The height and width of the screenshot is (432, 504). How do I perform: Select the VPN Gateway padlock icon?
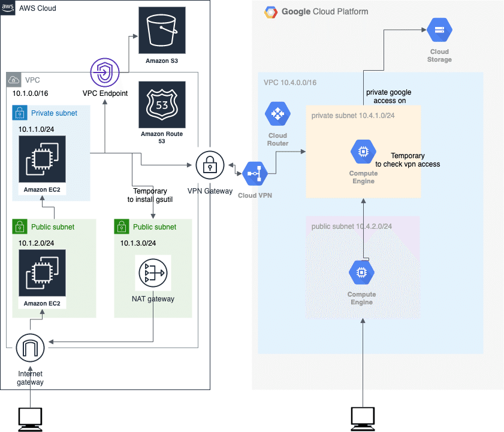[x=210, y=165]
